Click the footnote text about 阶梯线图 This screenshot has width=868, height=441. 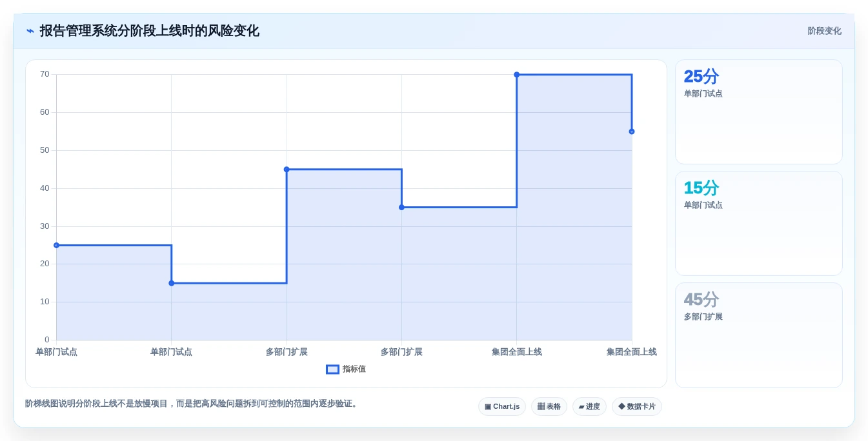pos(192,404)
